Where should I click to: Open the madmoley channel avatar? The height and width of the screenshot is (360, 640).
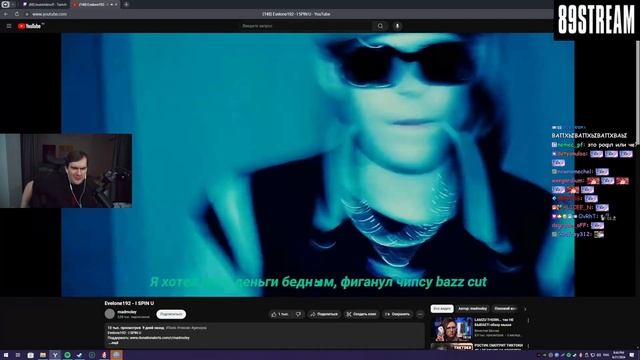click(110, 314)
